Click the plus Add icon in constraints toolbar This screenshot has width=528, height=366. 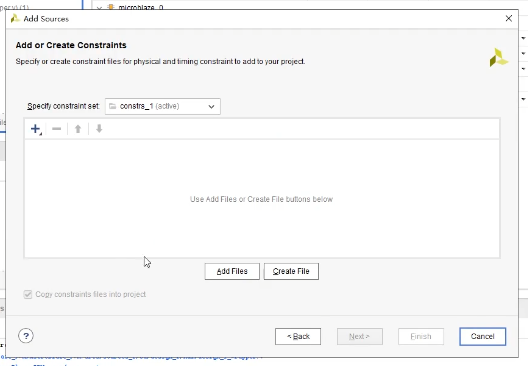[35, 129]
